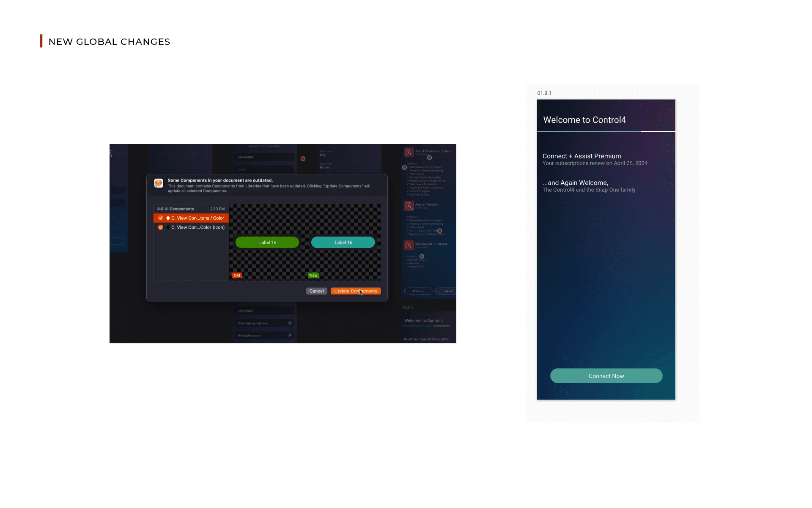
Task: Click the 4.0 UI Components library header
Action: click(x=176, y=209)
